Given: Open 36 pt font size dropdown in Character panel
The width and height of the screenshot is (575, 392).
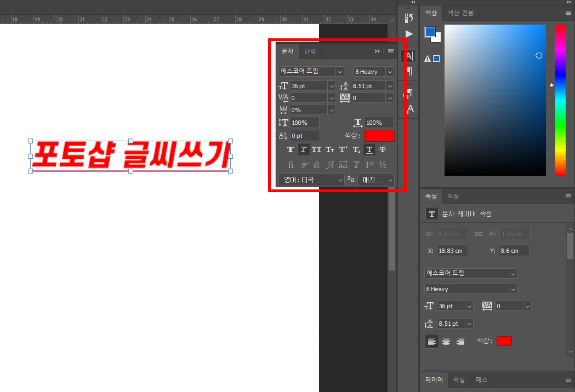Looking at the screenshot, I should pos(332,86).
